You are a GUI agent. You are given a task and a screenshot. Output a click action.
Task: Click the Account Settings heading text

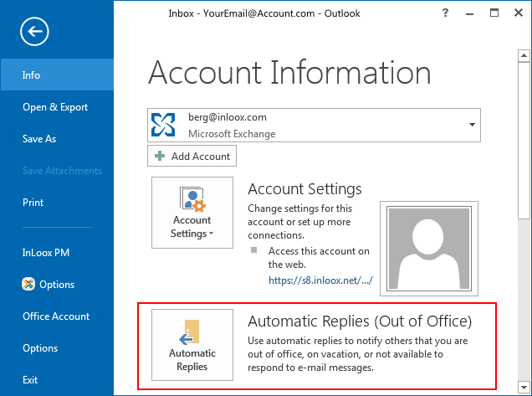pos(304,189)
